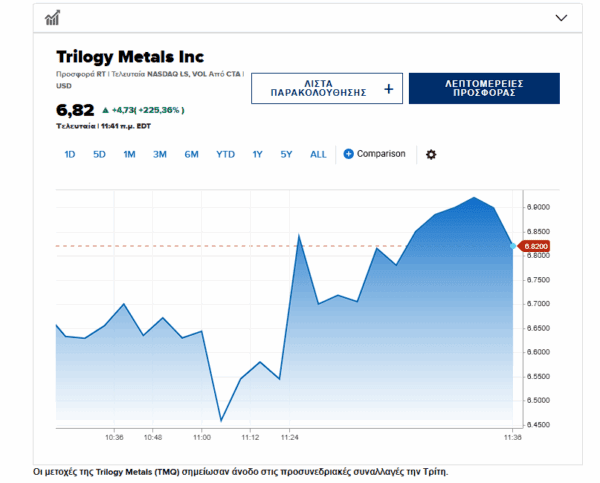Collapse the panel with top chevron
600x483 pixels.
coord(561,17)
